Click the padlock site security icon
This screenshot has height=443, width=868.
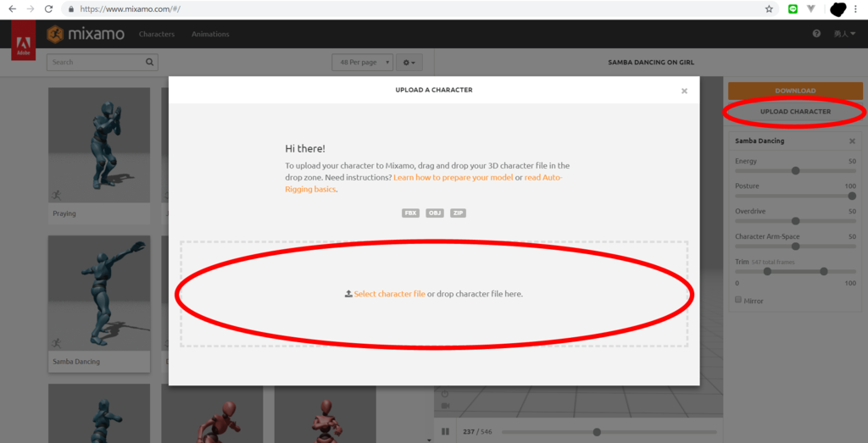(71, 9)
